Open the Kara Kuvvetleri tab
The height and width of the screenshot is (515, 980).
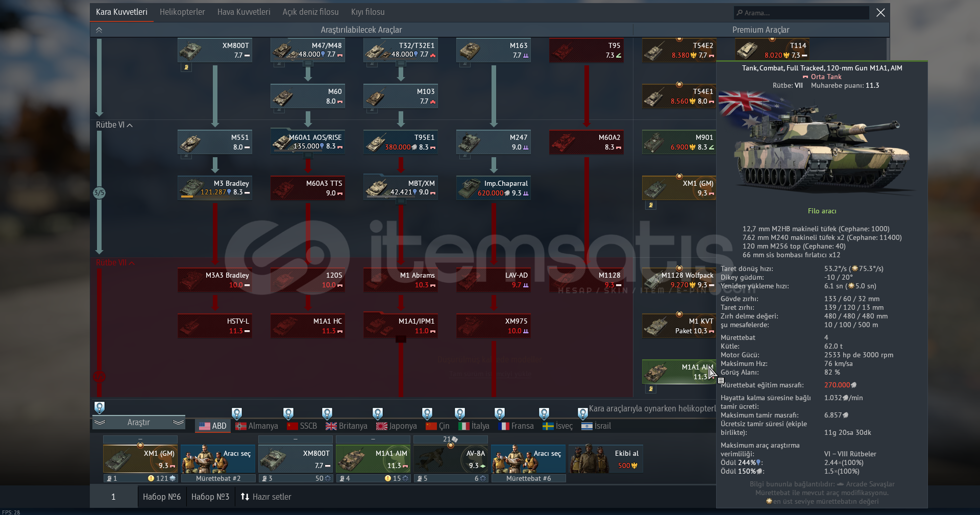[x=121, y=12]
